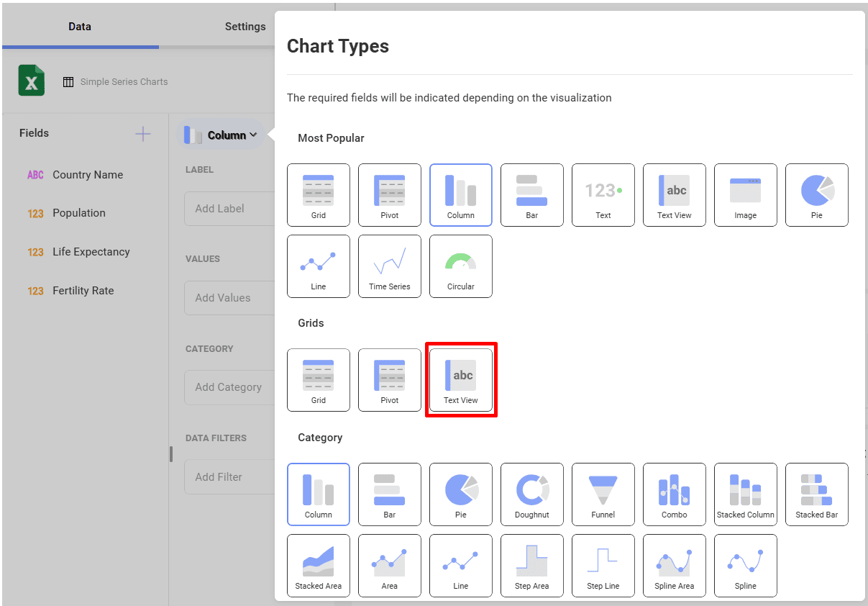Click the Add Label placeholder
This screenshot has height=606, width=868.
(220, 209)
